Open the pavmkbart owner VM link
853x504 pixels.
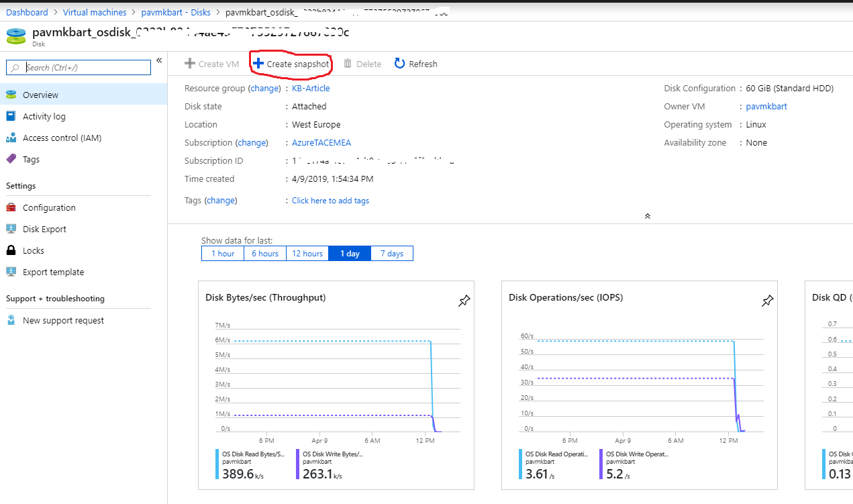(766, 107)
